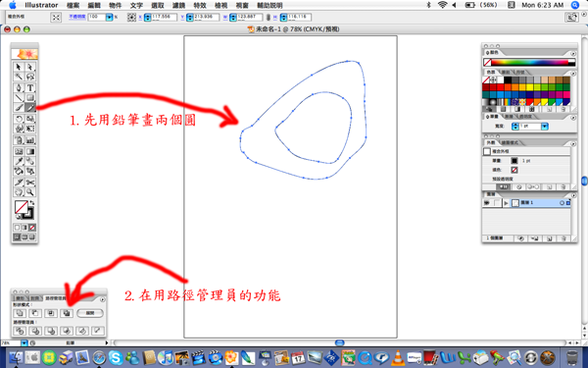Open the zoom level dropdown at bottom left
The width and height of the screenshot is (588, 368).
[24, 342]
